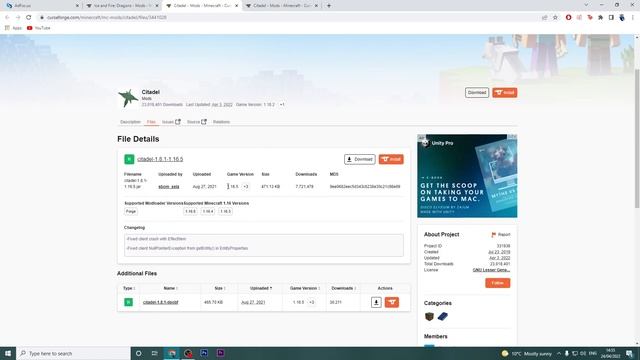
Task: Click the Windows search box
Action: coord(73,353)
